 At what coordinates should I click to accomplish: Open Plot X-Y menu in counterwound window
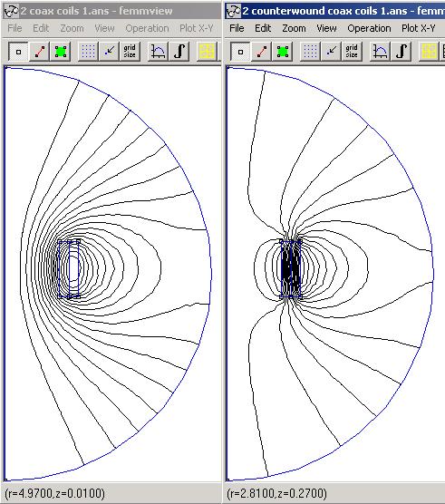[419, 28]
